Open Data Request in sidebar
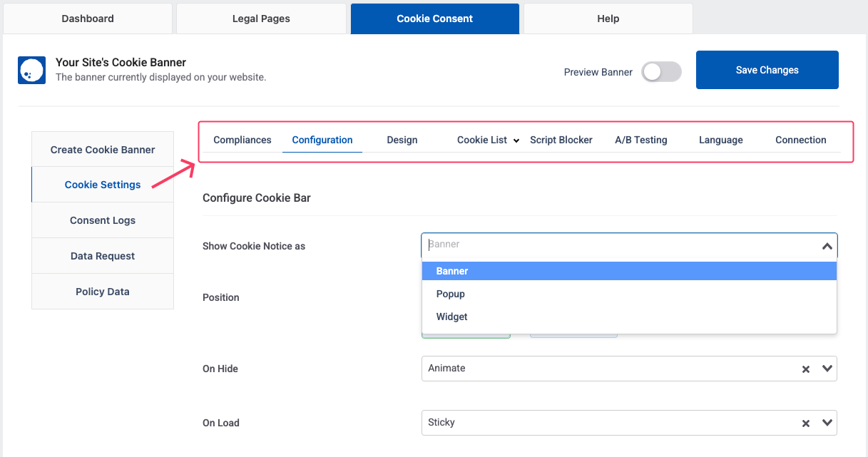This screenshot has width=868, height=457. 103,256
